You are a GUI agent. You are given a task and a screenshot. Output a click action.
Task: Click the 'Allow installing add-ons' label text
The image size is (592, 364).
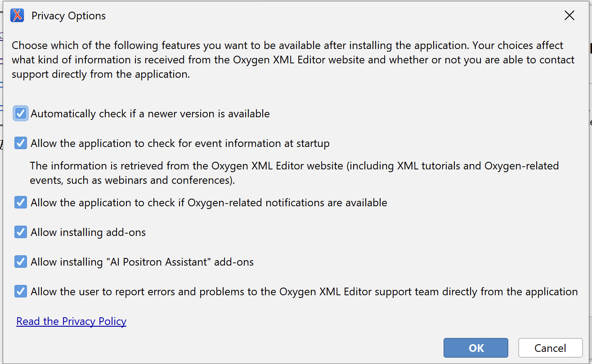click(x=88, y=232)
